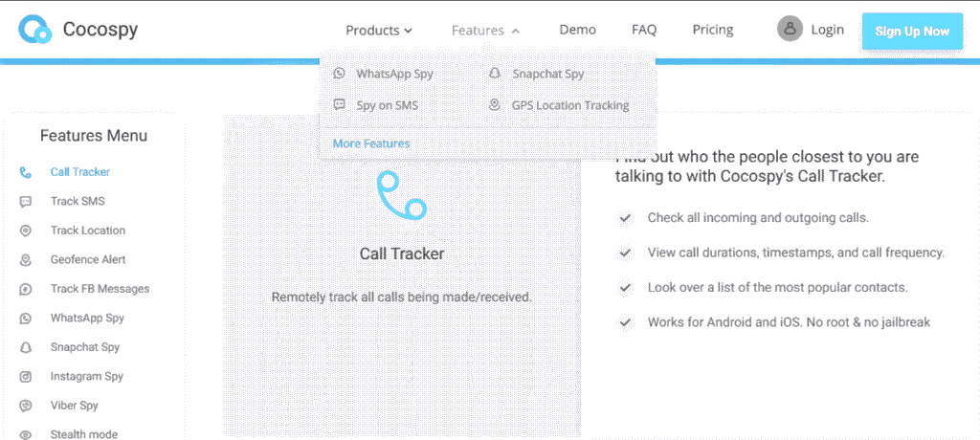Screen dimensions: 980x440
Task: Click the Sign Up Now button
Action: point(912,32)
